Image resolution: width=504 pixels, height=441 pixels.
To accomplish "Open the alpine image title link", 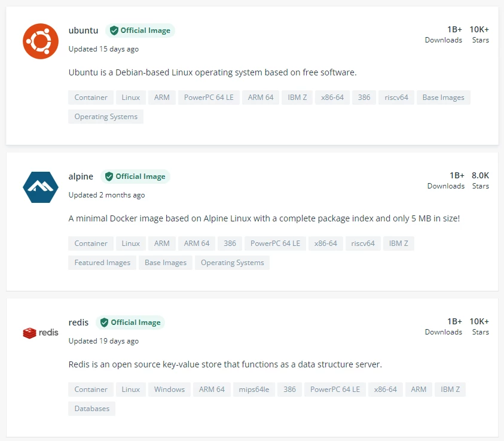I will coord(81,177).
